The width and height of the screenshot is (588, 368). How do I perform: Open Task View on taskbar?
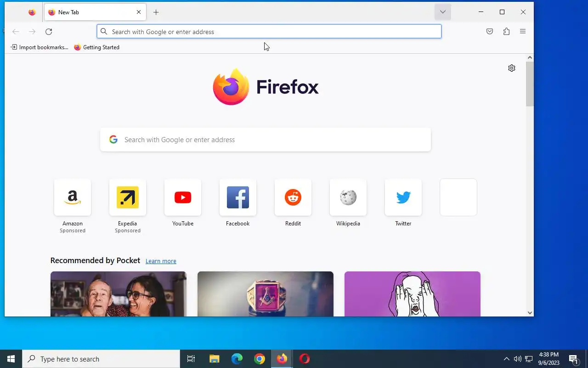click(x=191, y=359)
